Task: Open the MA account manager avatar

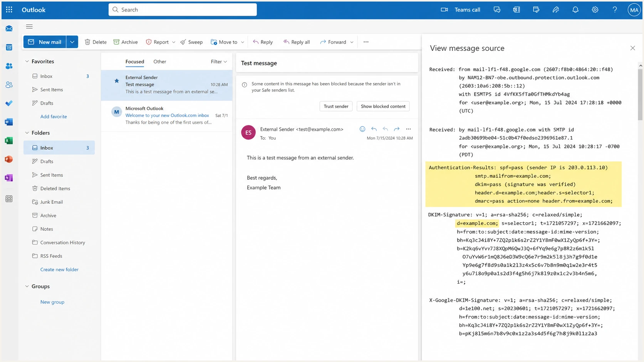Action: [x=634, y=10]
